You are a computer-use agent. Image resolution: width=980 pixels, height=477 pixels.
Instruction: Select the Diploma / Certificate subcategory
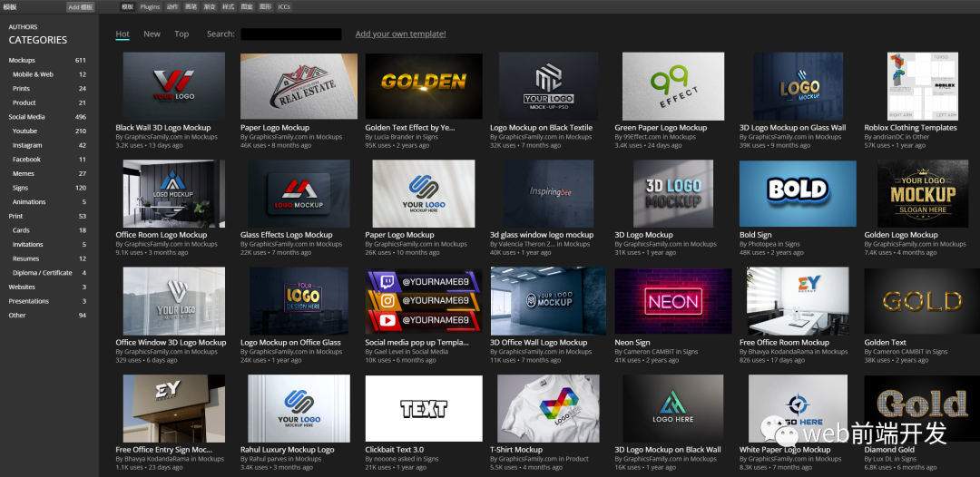47,273
